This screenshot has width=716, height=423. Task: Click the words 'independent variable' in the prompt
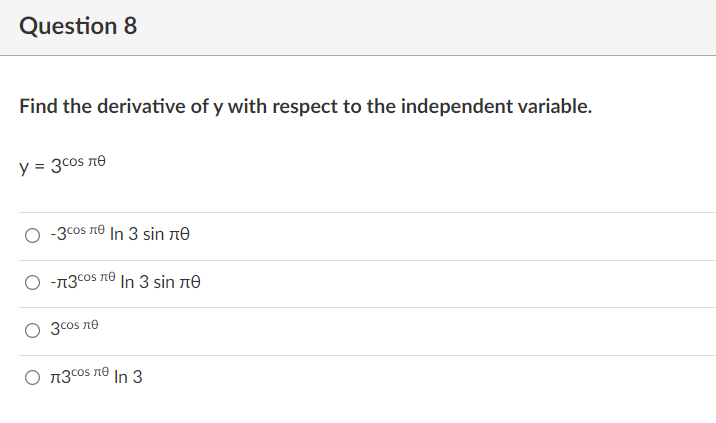tap(496, 107)
